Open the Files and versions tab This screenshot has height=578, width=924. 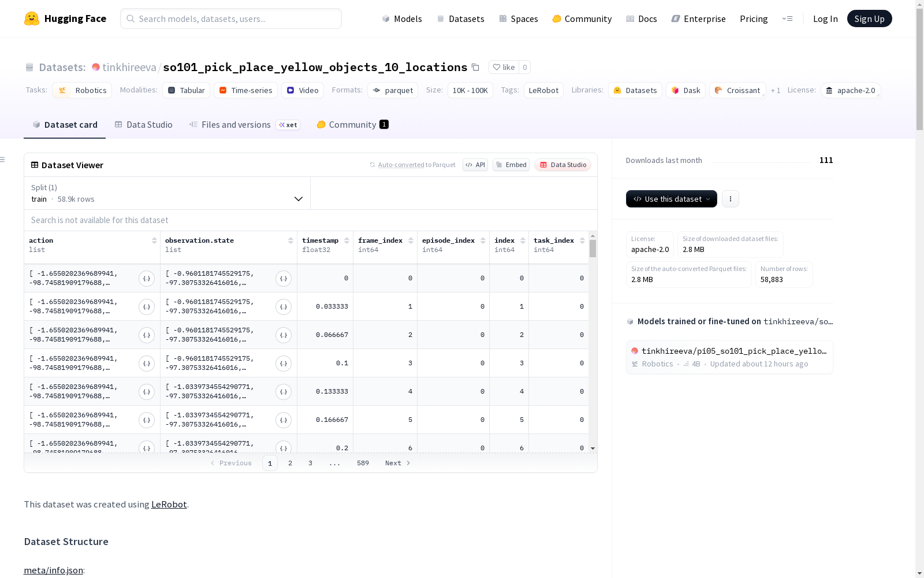tap(244, 125)
